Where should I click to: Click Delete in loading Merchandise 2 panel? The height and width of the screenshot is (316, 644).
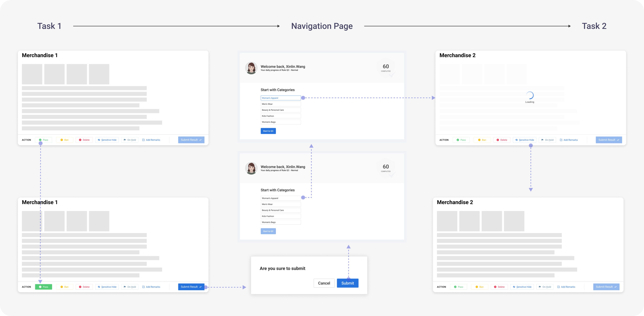coord(502,140)
